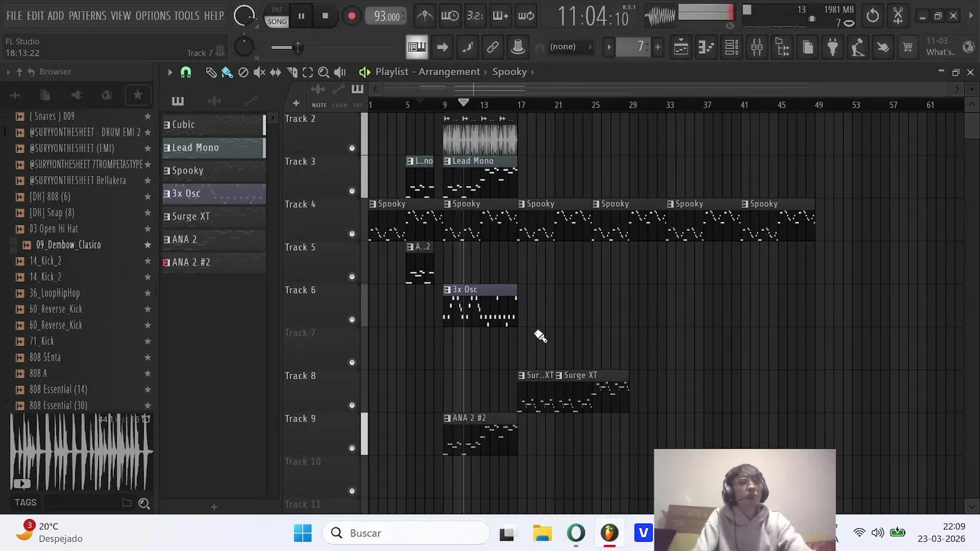This screenshot has width=980, height=551.
Task: Open Windows Start button
Action: 302,533
